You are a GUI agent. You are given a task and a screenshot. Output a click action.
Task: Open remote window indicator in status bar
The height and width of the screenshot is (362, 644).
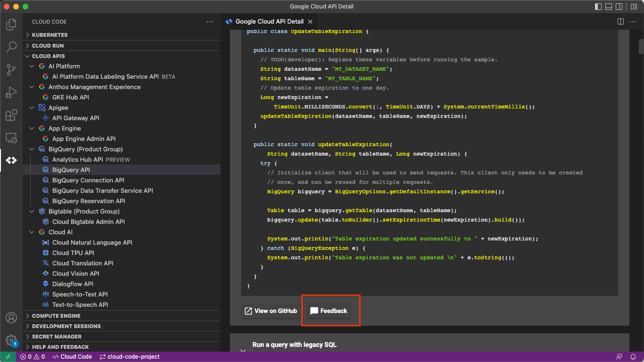click(8, 357)
